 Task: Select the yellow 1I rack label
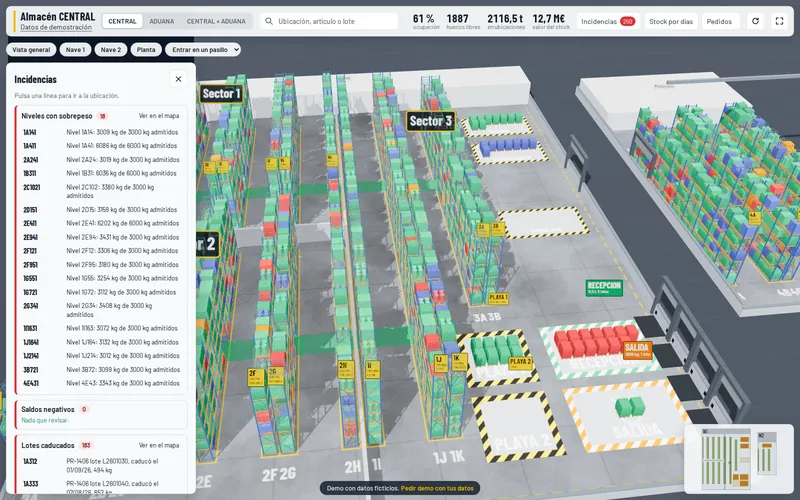372,369
